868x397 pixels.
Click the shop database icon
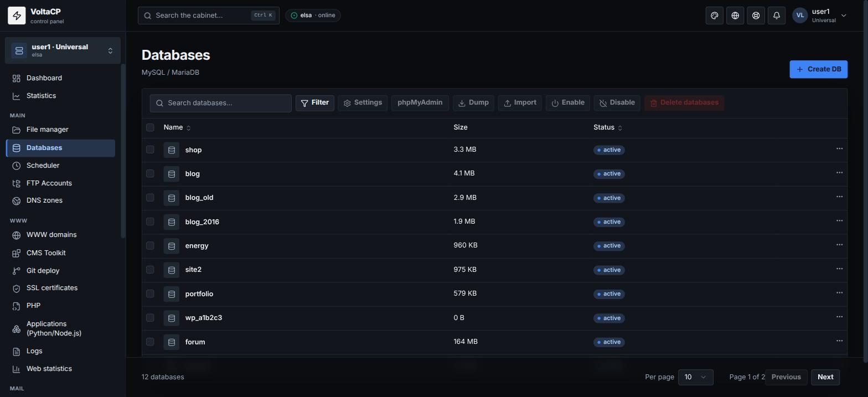[172, 150]
